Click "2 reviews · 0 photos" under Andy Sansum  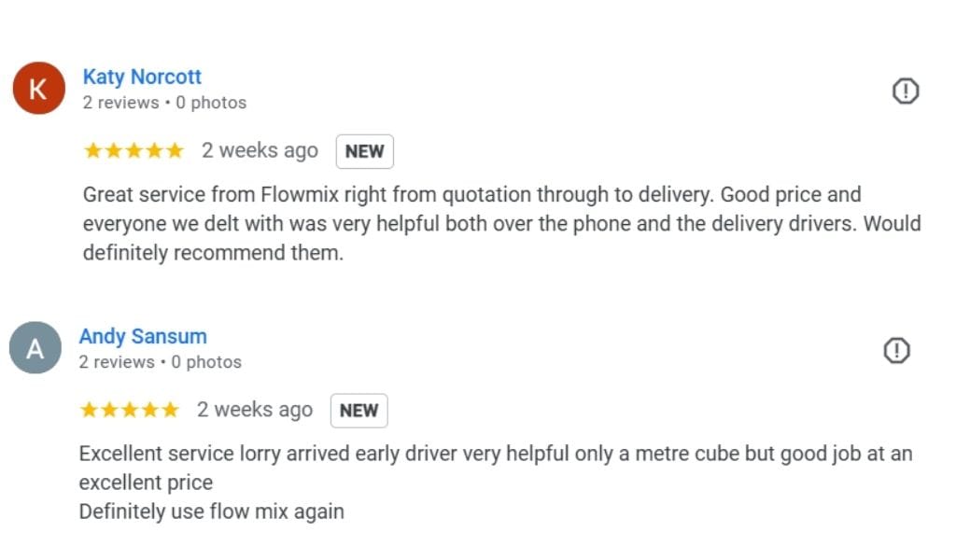coord(160,362)
